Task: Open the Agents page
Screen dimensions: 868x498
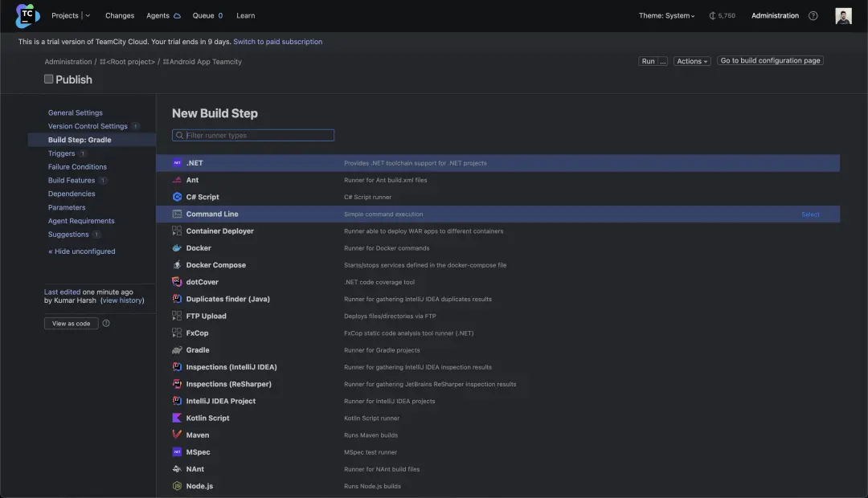Action: [158, 15]
